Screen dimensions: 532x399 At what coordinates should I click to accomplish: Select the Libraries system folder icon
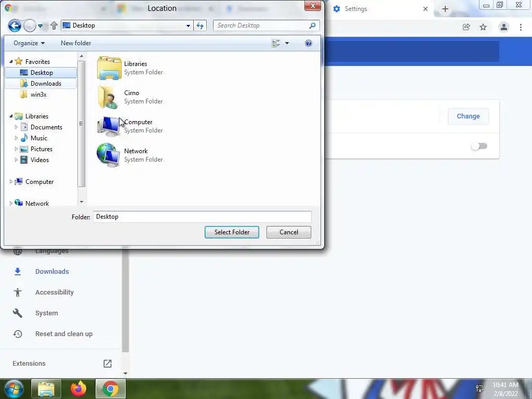[109, 68]
